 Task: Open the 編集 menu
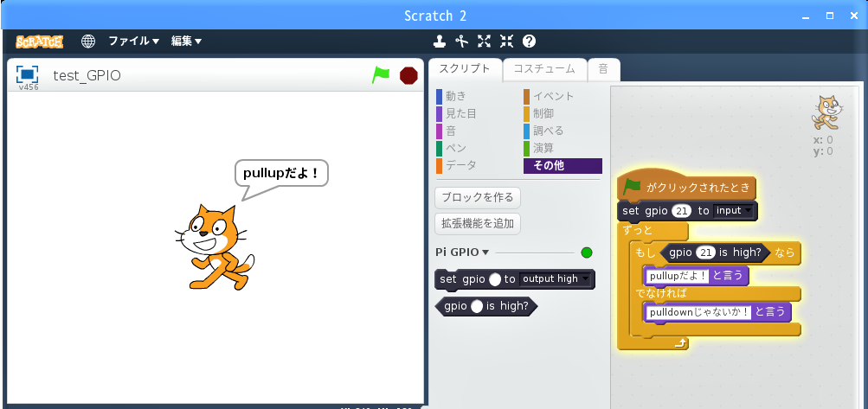tap(186, 41)
